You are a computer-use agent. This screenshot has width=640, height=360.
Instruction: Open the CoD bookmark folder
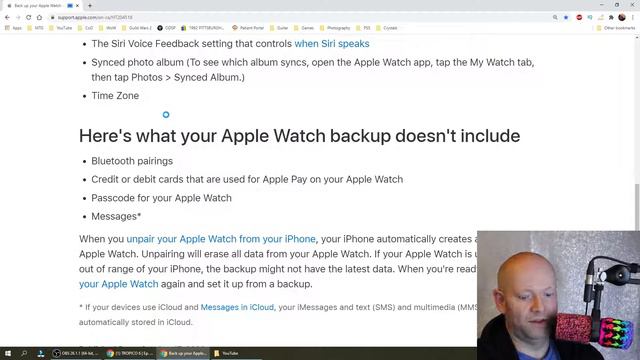(x=85, y=28)
